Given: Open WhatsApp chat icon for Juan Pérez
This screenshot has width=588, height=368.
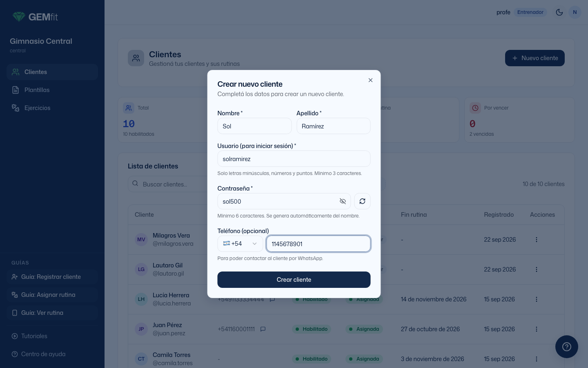Looking at the screenshot, I should click(263, 329).
